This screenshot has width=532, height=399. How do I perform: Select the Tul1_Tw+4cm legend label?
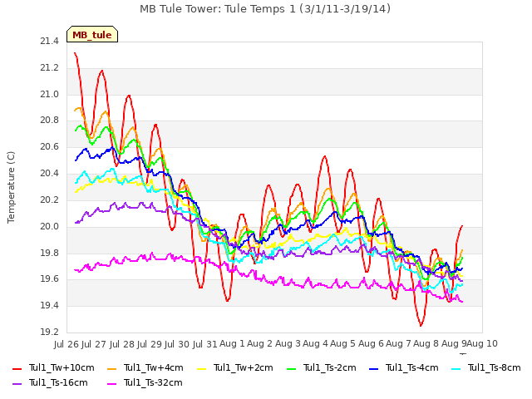pyautogui.click(x=153, y=367)
